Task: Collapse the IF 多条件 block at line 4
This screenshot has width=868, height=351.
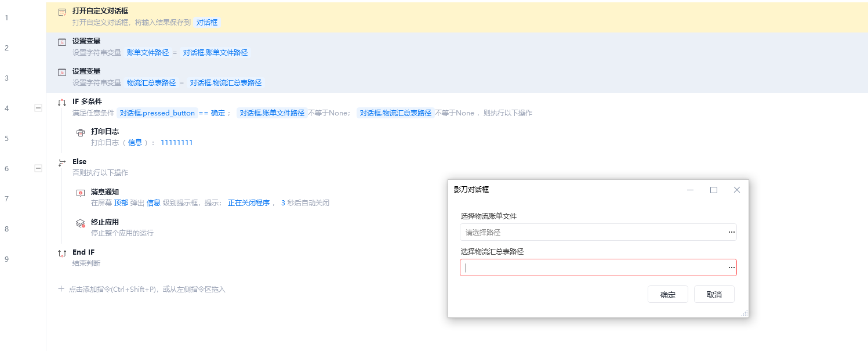Action: [x=38, y=108]
